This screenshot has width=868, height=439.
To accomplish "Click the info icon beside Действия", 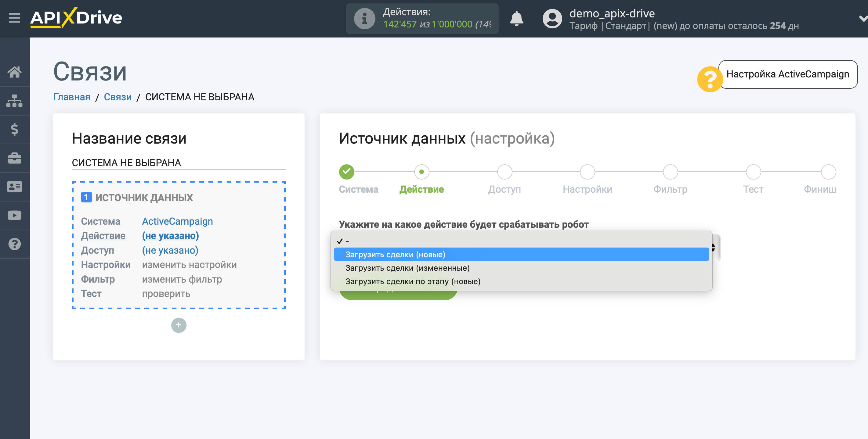I will 364,19.
